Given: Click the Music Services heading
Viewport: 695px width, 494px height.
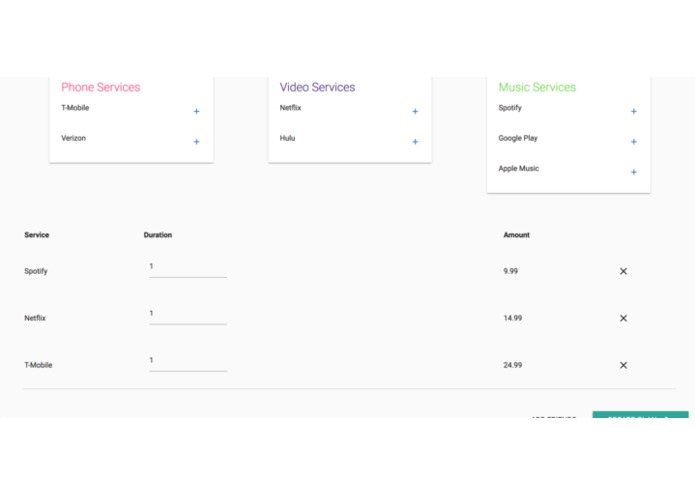Looking at the screenshot, I should [x=537, y=87].
